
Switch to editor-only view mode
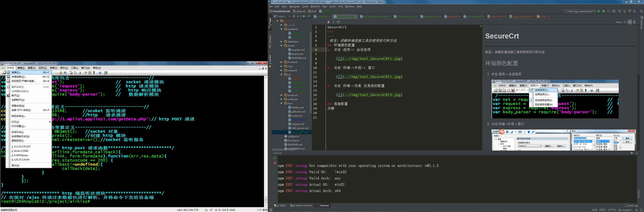625,22
